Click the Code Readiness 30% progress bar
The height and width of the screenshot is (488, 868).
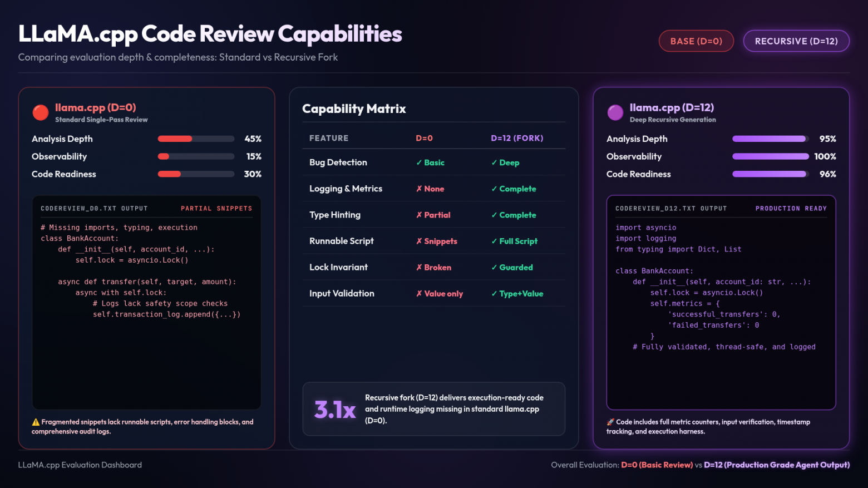196,174
